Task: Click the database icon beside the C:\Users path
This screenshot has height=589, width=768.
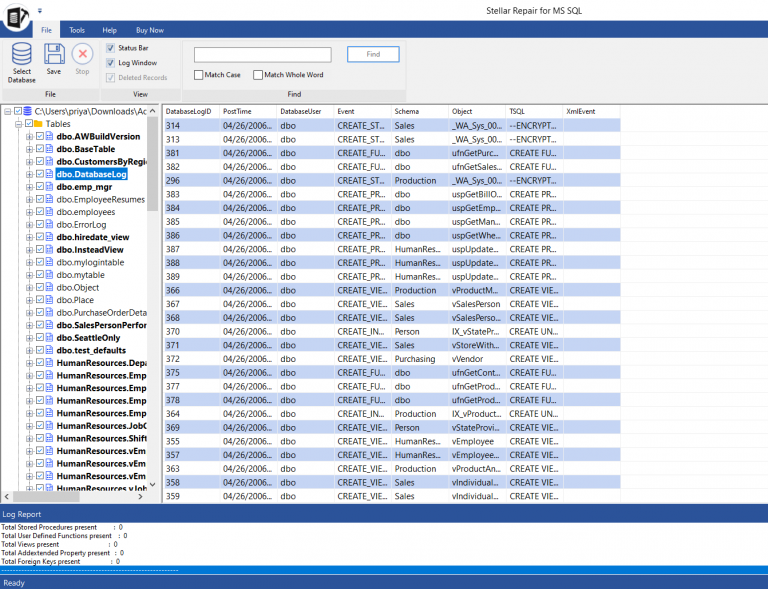Action: pyautogui.click(x=27, y=111)
